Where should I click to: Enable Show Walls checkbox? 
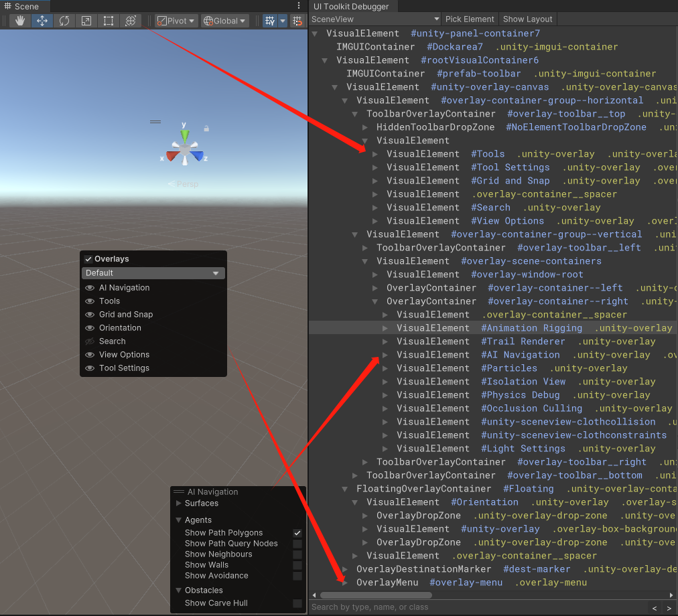pyautogui.click(x=297, y=565)
